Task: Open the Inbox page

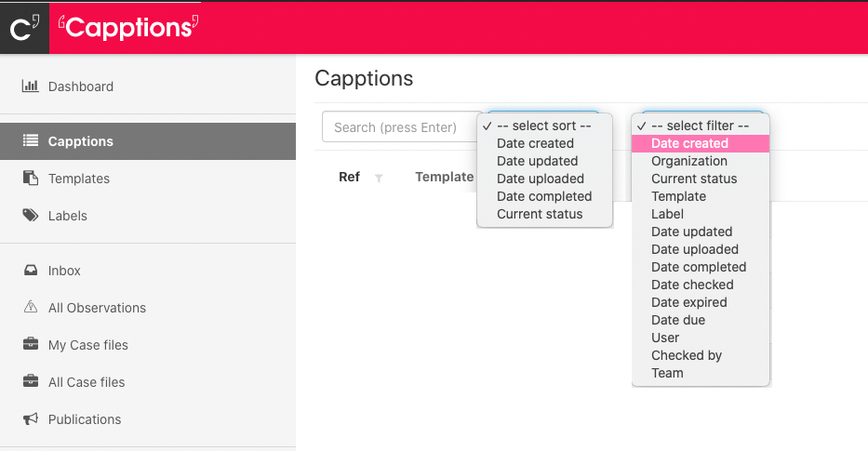Action: coord(64,271)
